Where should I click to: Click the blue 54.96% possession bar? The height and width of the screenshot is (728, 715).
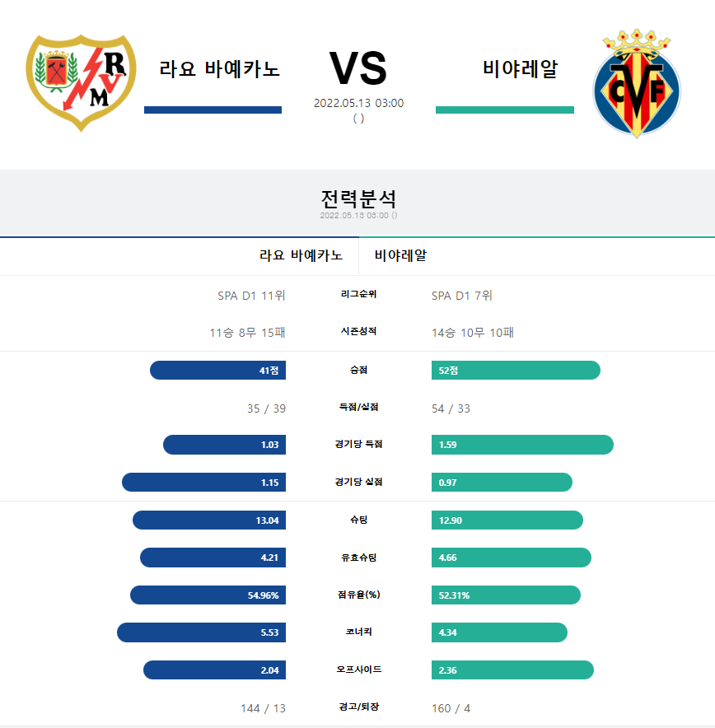(208, 595)
